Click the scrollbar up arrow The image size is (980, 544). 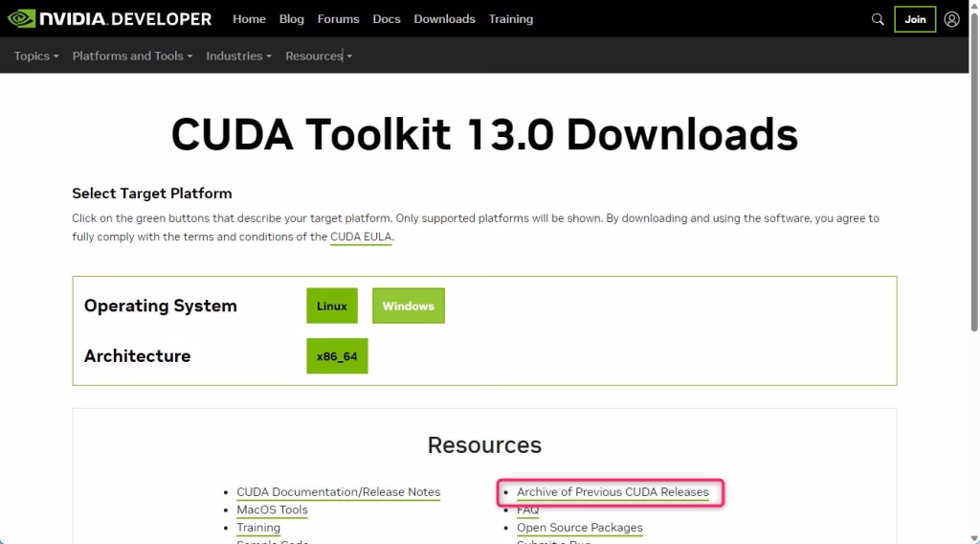[x=973, y=5]
